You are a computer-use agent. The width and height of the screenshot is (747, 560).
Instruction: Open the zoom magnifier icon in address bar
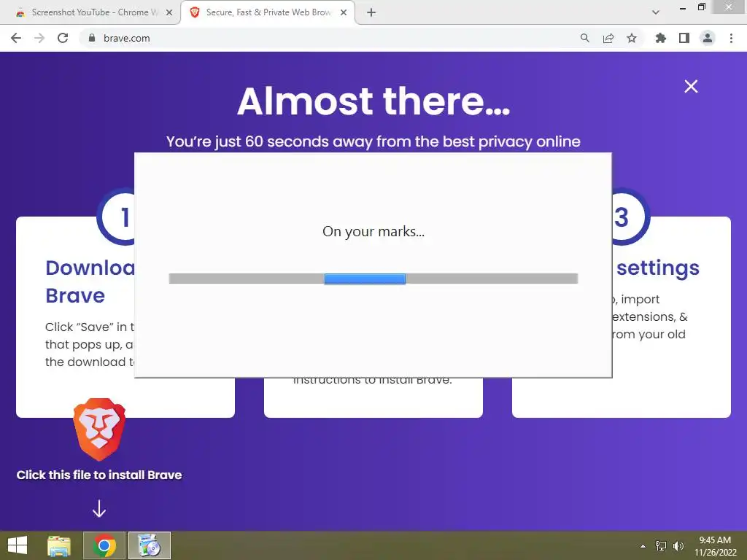(x=585, y=38)
